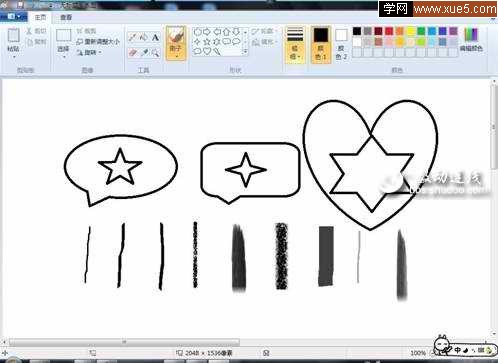Switch to the View tab
Screen dimensions: 498x363
tap(66, 17)
